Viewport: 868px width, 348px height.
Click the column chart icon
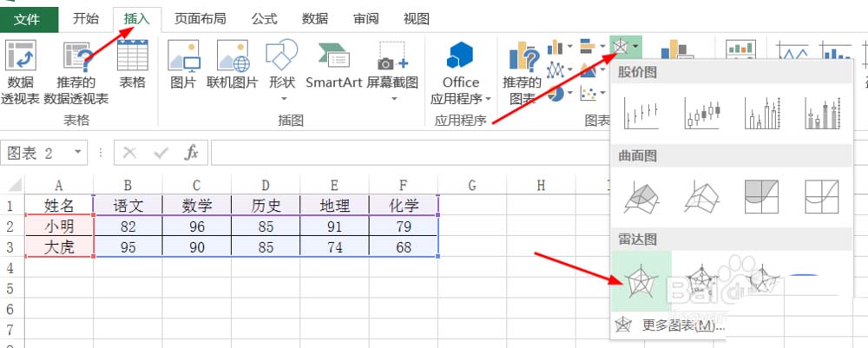[x=555, y=48]
